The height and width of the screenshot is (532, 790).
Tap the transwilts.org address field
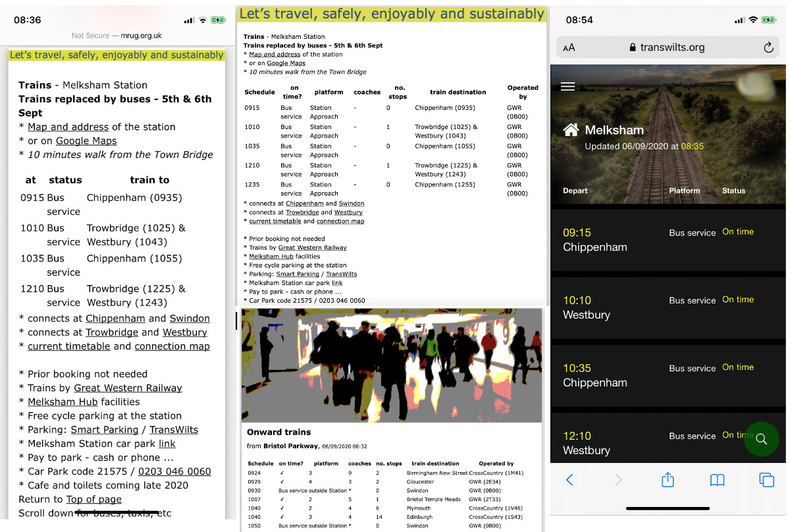(666, 47)
